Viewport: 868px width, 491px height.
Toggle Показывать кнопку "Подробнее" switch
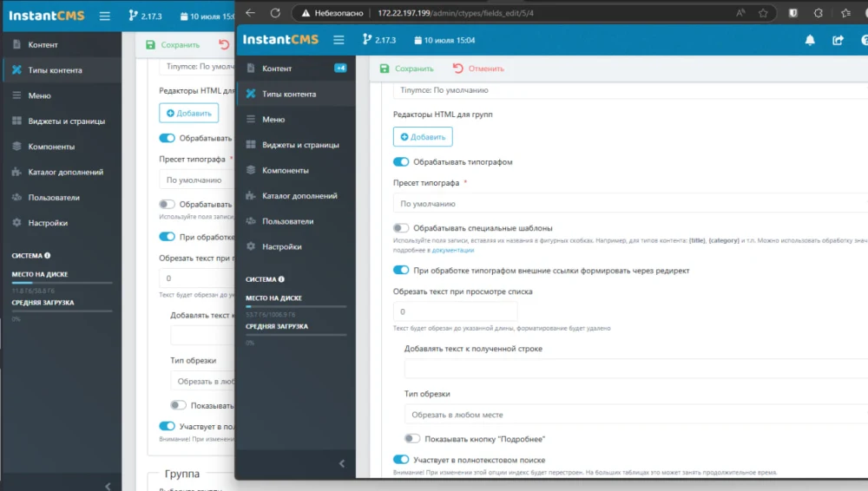tap(411, 438)
